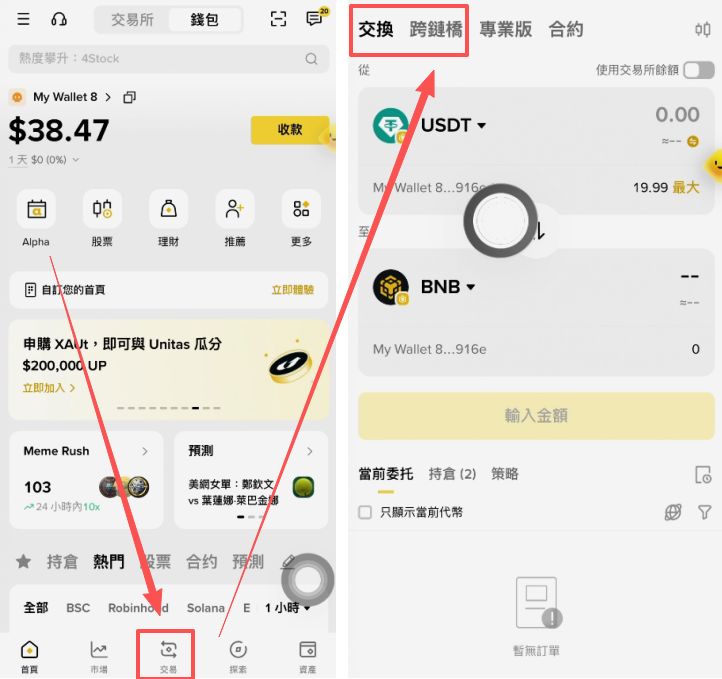Viewport: 722px width, 679px height.
Task: Tap the BNB token logo
Action: click(x=390, y=287)
